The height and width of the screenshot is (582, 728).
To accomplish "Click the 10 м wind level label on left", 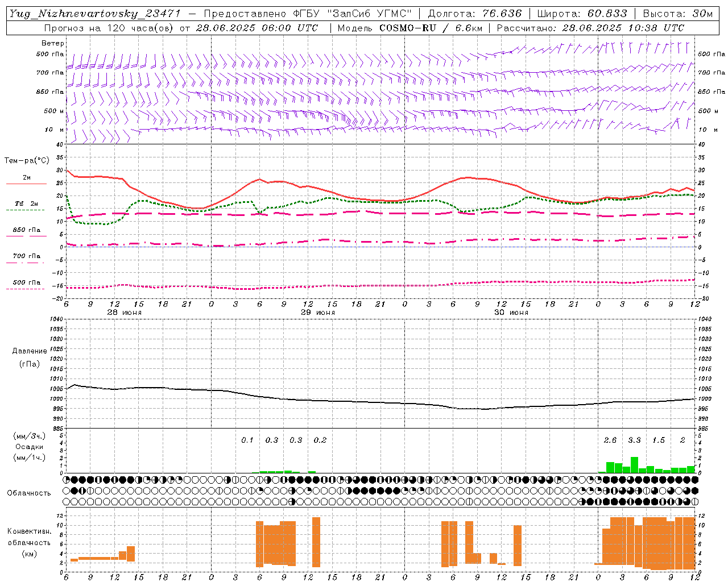I will tap(53, 130).
